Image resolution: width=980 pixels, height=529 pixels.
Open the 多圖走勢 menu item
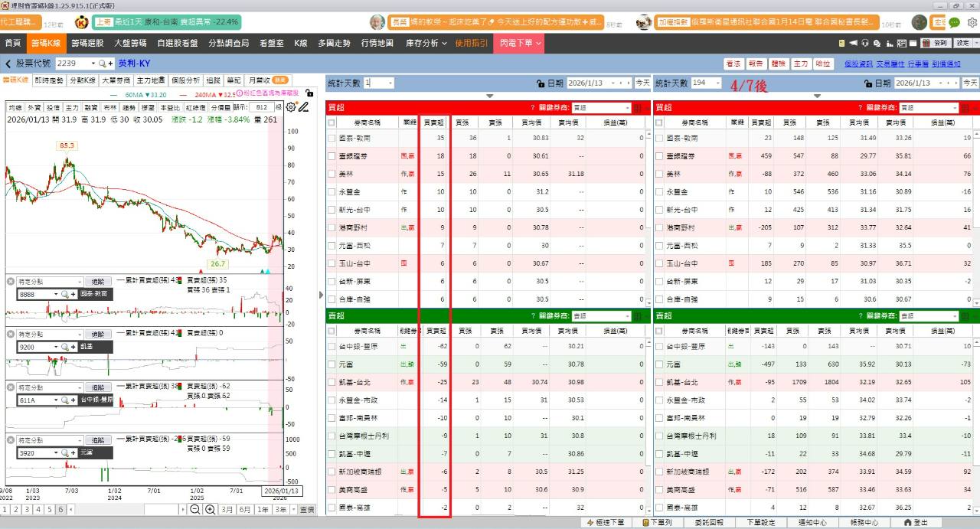pyautogui.click(x=334, y=43)
